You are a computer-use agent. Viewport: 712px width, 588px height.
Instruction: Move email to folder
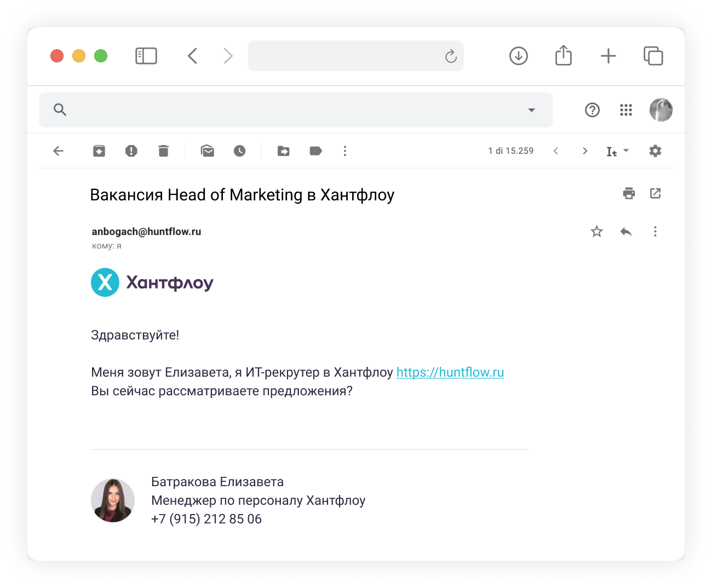tap(284, 151)
